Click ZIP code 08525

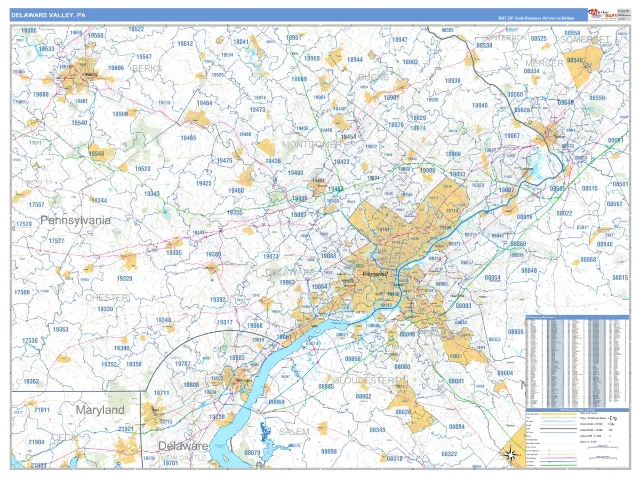538,38
